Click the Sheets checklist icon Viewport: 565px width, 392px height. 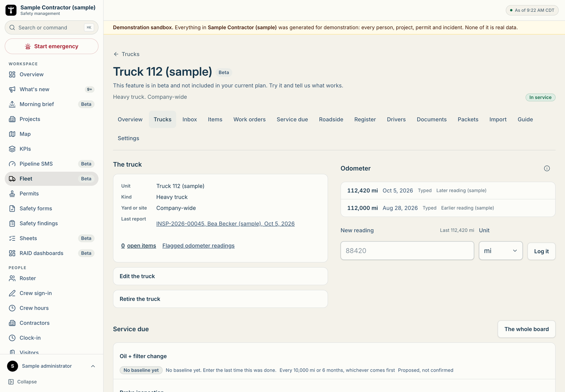(12, 238)
